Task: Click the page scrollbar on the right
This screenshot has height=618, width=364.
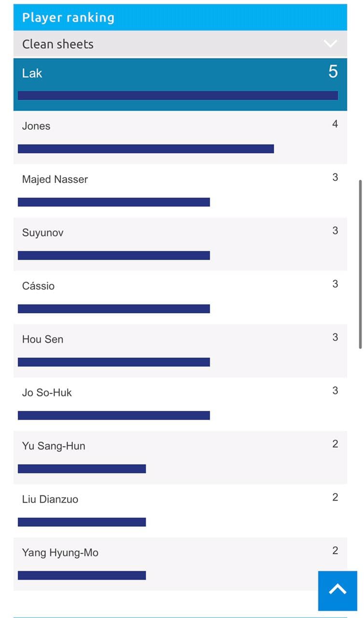Action: (x=360, y=264)
